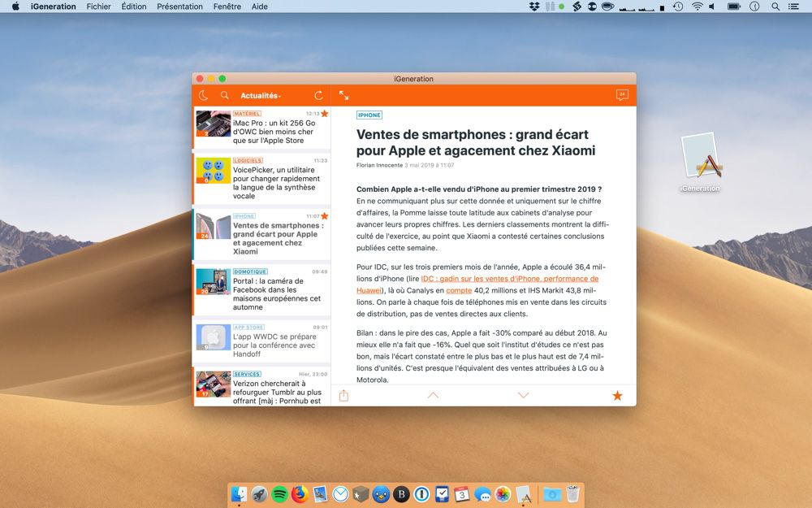
Task: Open the Aide menu
Action: click(x=260, y=7)
